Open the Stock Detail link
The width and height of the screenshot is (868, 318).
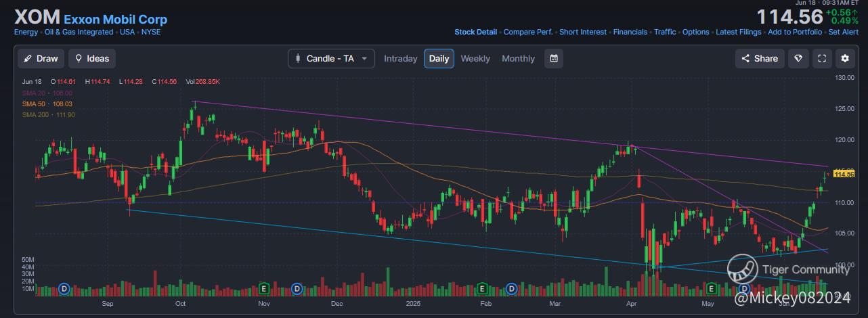pyautogui.click(x=475, y=32)
